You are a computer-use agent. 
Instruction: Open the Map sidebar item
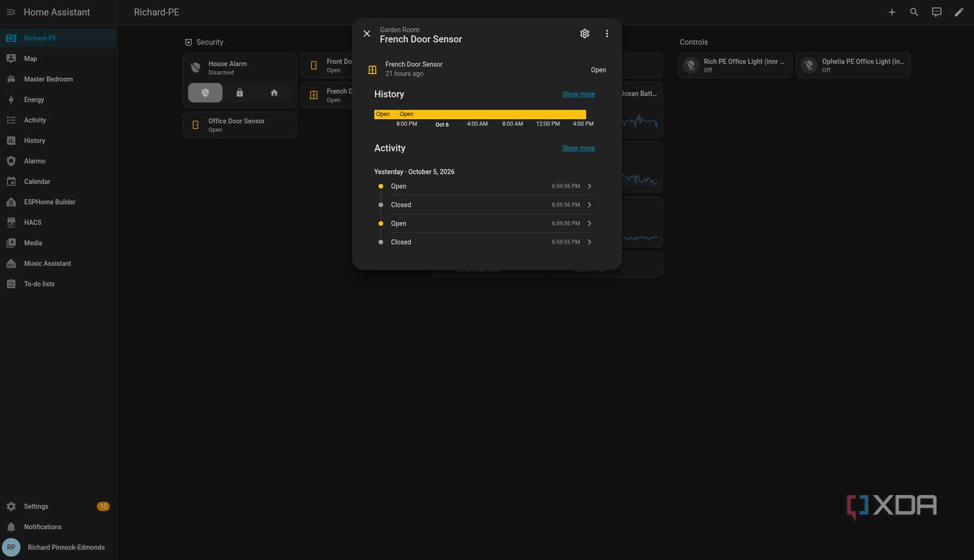(x=58, y=58)
